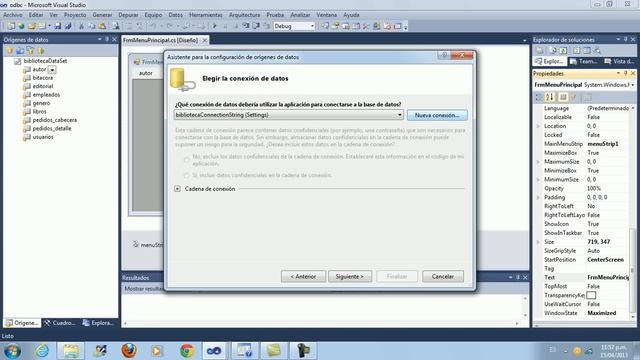Open the Debug configuration dropdown

coord(312,26)
